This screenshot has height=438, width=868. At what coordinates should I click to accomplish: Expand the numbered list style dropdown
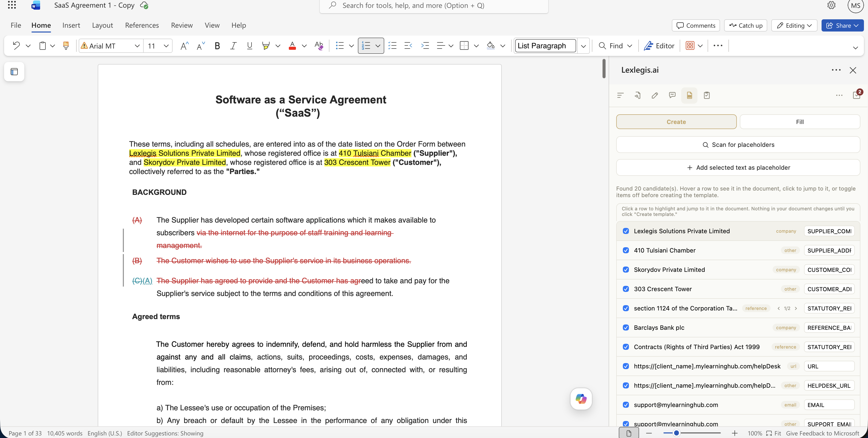pos(378,45)
